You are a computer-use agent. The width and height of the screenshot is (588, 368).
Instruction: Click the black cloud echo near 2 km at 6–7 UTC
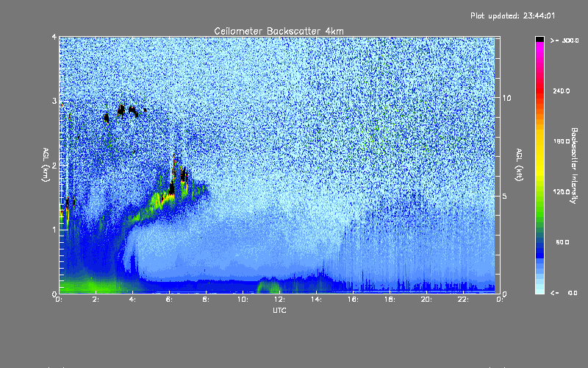click(183, 174)
